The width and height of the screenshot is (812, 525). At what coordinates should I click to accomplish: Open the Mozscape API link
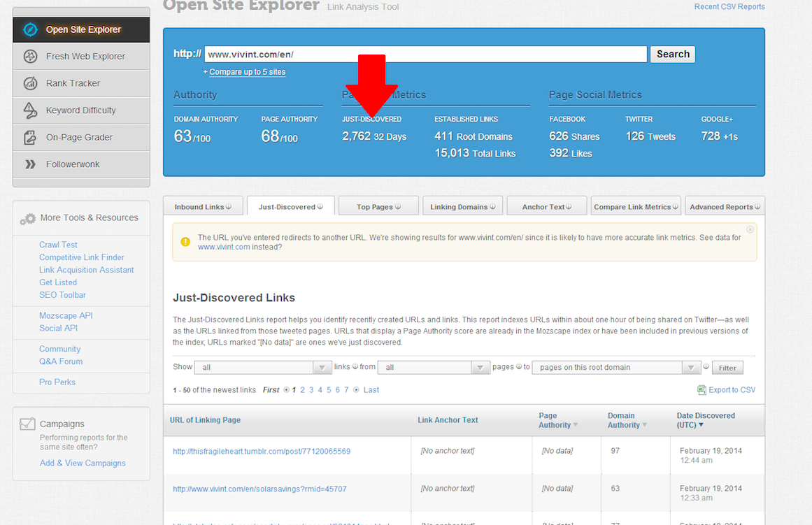tap(66, 315)
